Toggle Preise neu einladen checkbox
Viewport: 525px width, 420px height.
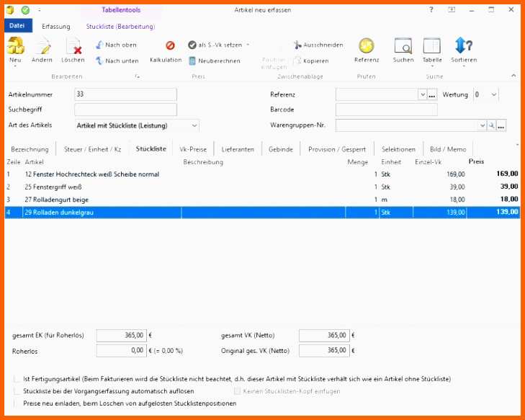[x=17, y=403]
